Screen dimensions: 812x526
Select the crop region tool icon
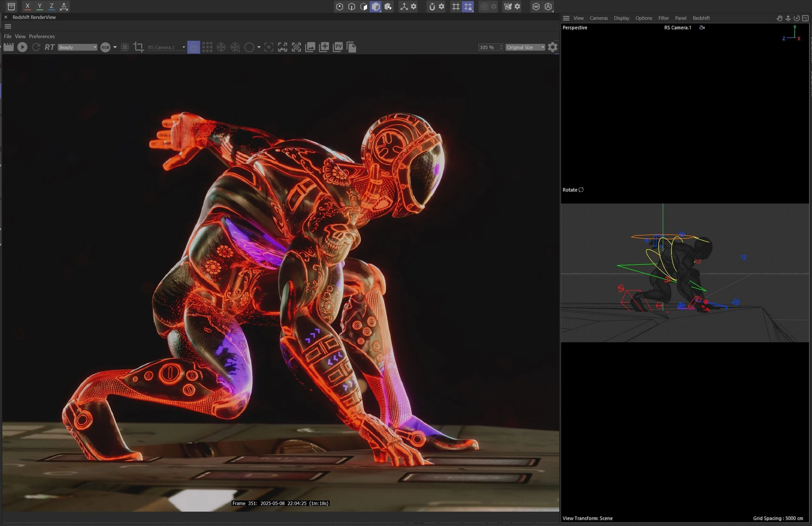tap(138, 47)
